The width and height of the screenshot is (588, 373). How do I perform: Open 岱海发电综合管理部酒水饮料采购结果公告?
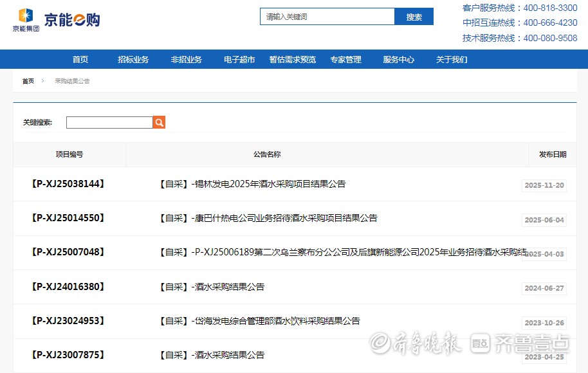259,321
